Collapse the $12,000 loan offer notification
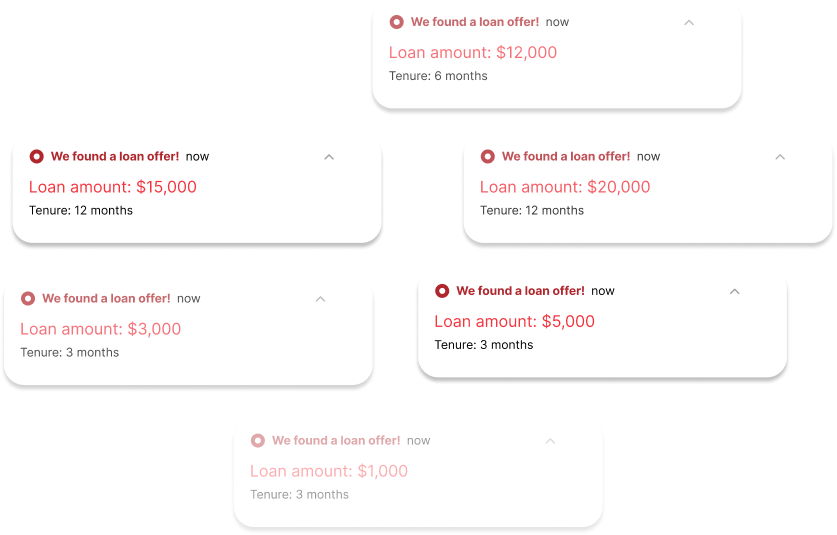This screenshot has height=535, width=837. pos(689,22)
